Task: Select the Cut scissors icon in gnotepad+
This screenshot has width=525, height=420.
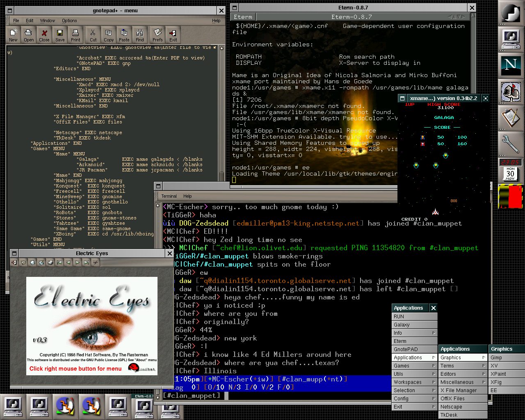Action: pyautogui.click(x=93, y=35)
